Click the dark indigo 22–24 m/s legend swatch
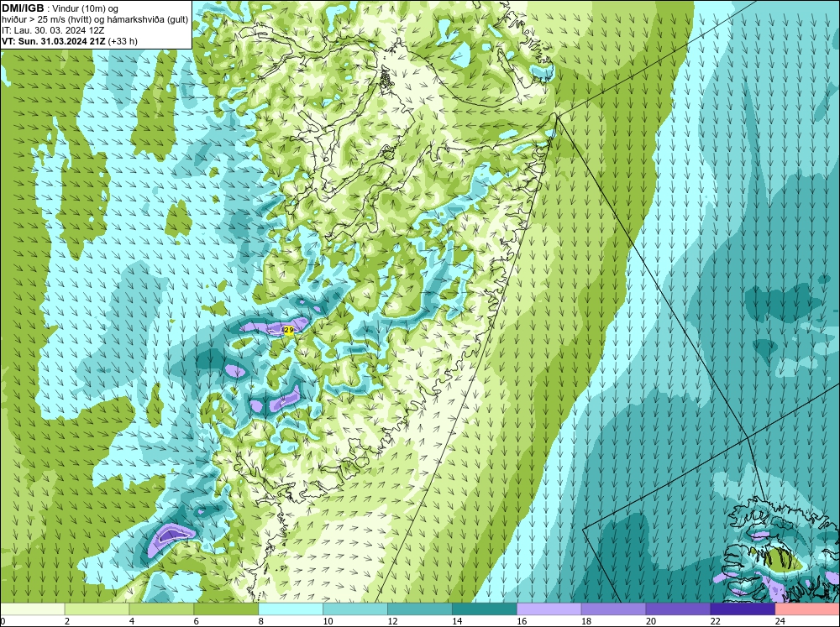Image resolution: width=840 pixels, height=627 pixels. [743, 609]
